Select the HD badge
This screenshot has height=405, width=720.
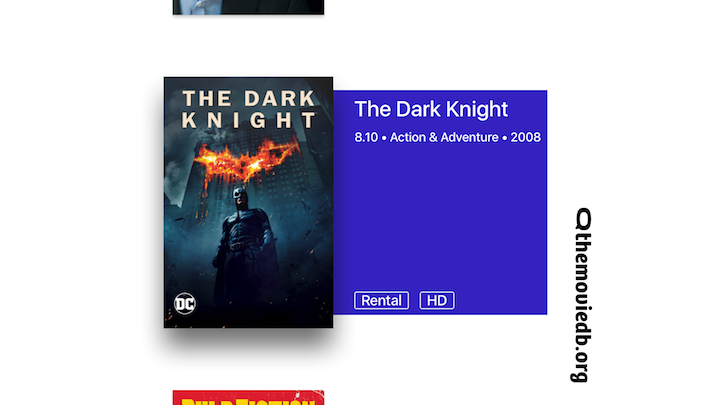[x=437, y=300]
